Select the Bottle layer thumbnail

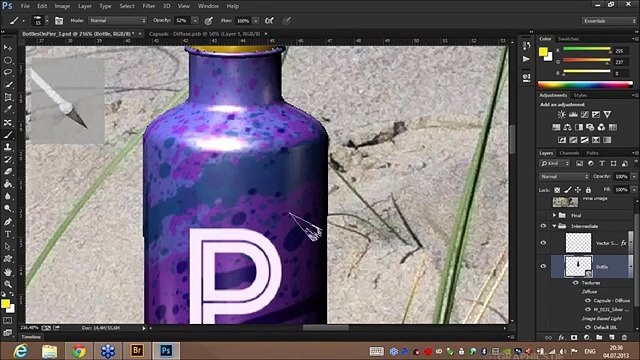(578, 267)
